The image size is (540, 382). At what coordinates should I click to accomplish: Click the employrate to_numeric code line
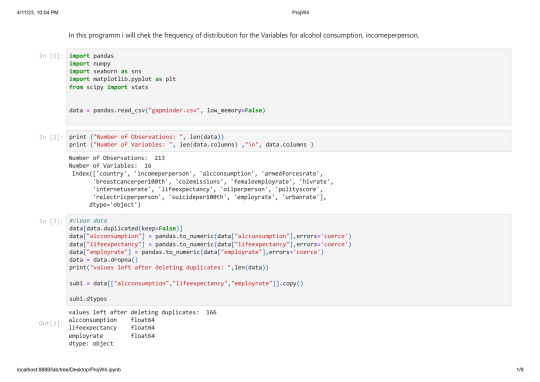pos(196,252)
